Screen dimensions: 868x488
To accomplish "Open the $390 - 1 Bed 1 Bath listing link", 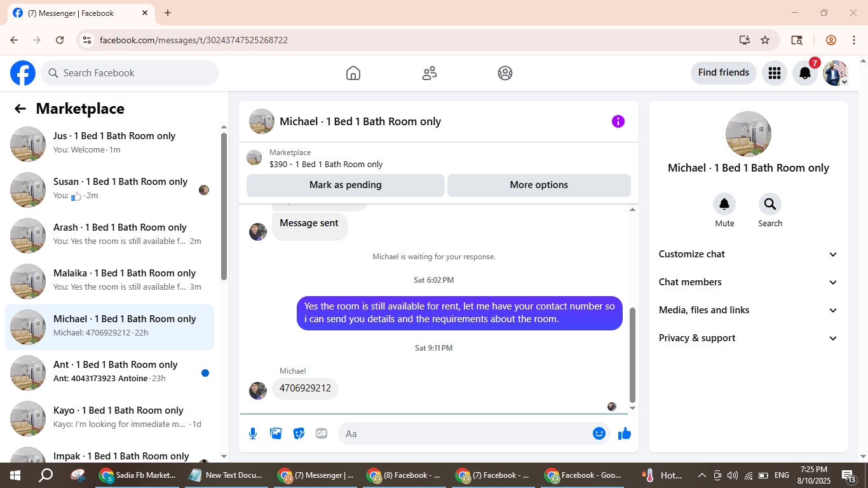I will pyautogui.click(x=326, y=164).
